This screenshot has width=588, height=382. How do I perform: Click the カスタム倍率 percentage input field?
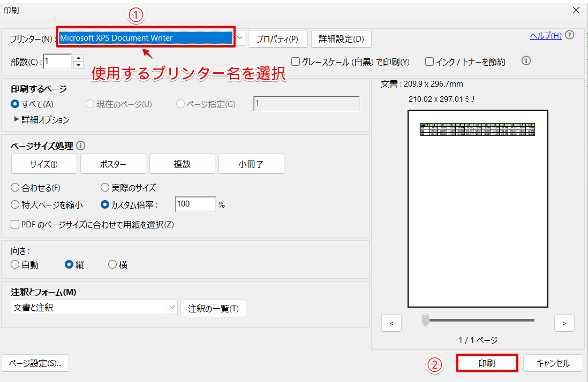[x=195, y=204]
